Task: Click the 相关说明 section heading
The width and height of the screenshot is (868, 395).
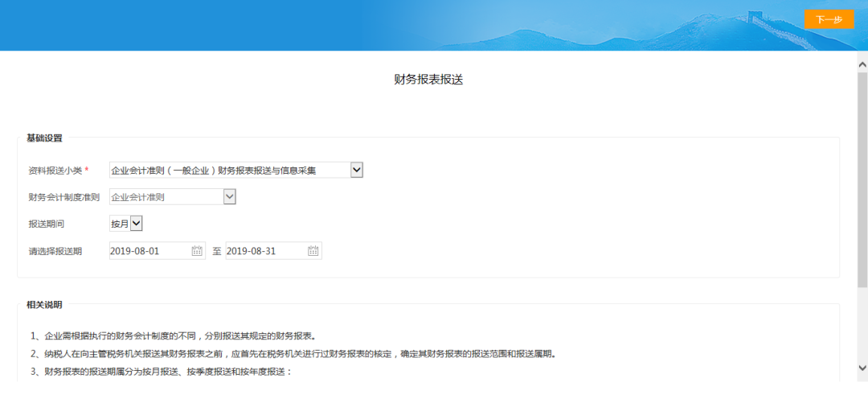Action: click(x=44, y=305)
